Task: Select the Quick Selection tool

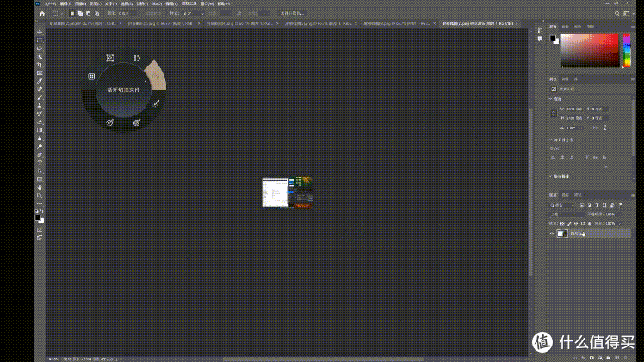Action: tap(40, 57)
